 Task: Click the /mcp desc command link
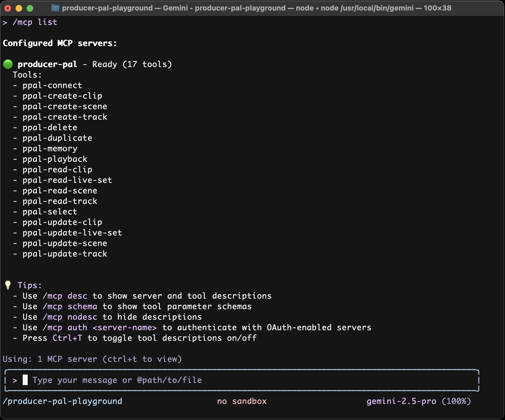(x=65, y=296)
